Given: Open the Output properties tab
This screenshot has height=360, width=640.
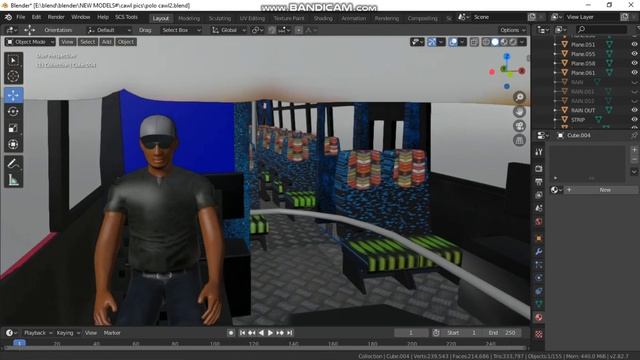Looking at the screenshot, I should pyautogui.click(x=539, y=182).
